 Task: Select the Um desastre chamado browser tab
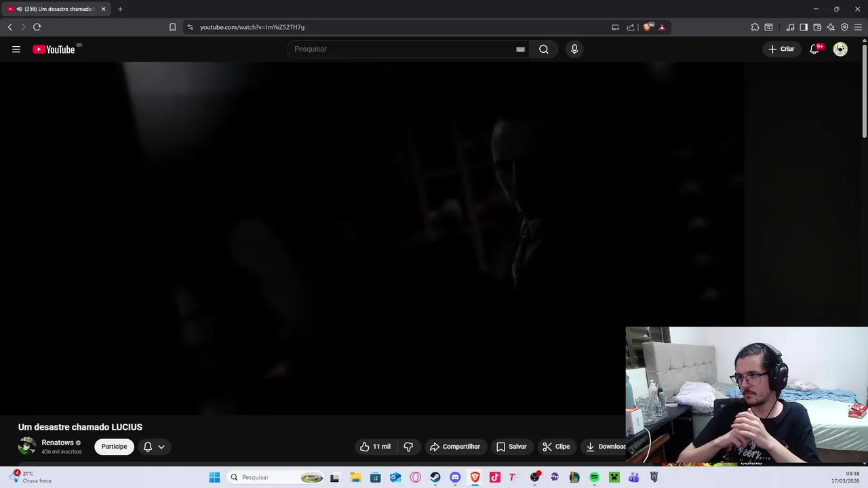[x=56, y=9]
